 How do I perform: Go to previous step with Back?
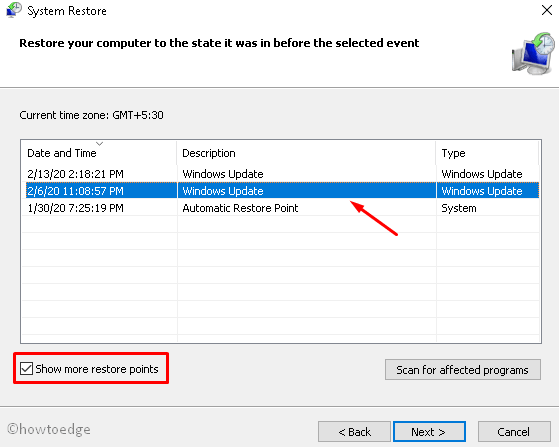354,432
